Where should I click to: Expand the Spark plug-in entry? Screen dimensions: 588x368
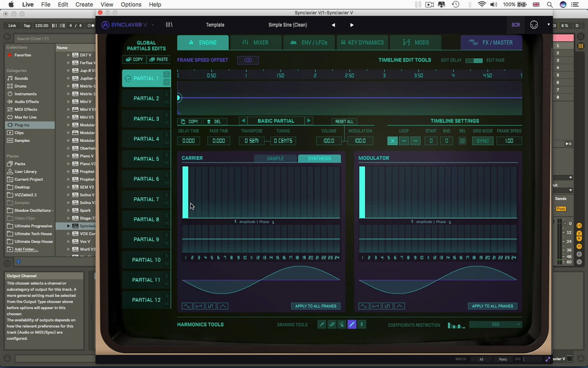68,210
